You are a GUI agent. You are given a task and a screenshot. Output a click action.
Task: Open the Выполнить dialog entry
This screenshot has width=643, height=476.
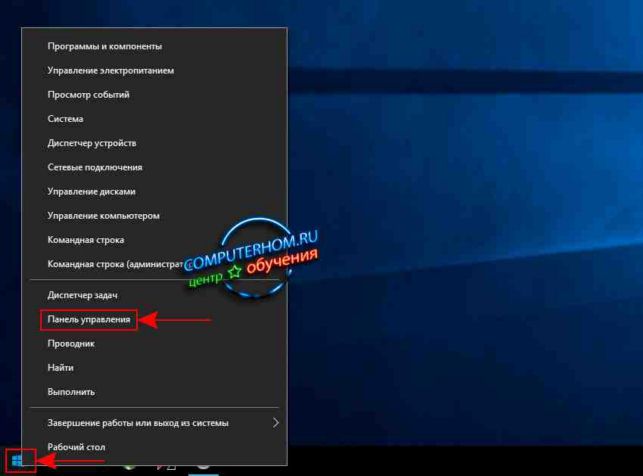[x=154, y=392]
